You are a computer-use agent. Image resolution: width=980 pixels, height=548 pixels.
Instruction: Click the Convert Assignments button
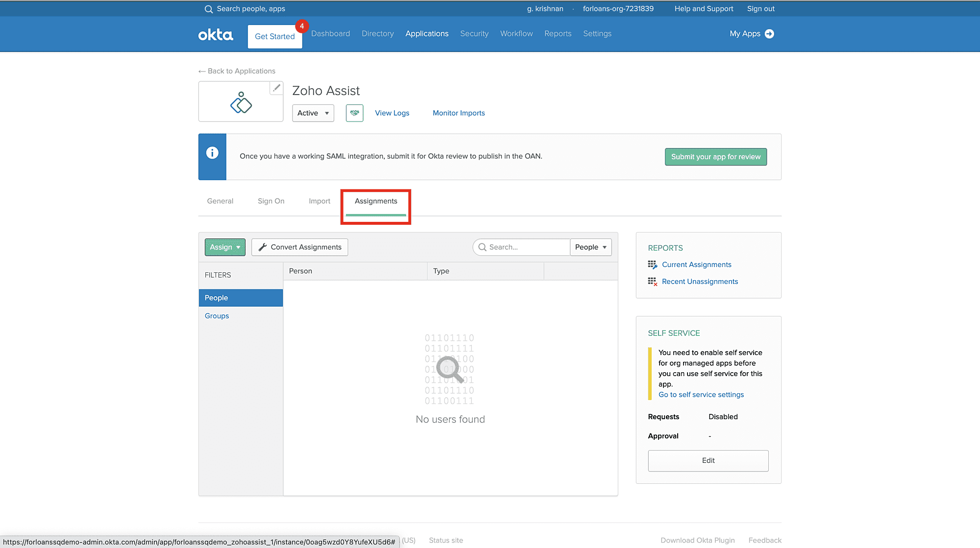300,247
